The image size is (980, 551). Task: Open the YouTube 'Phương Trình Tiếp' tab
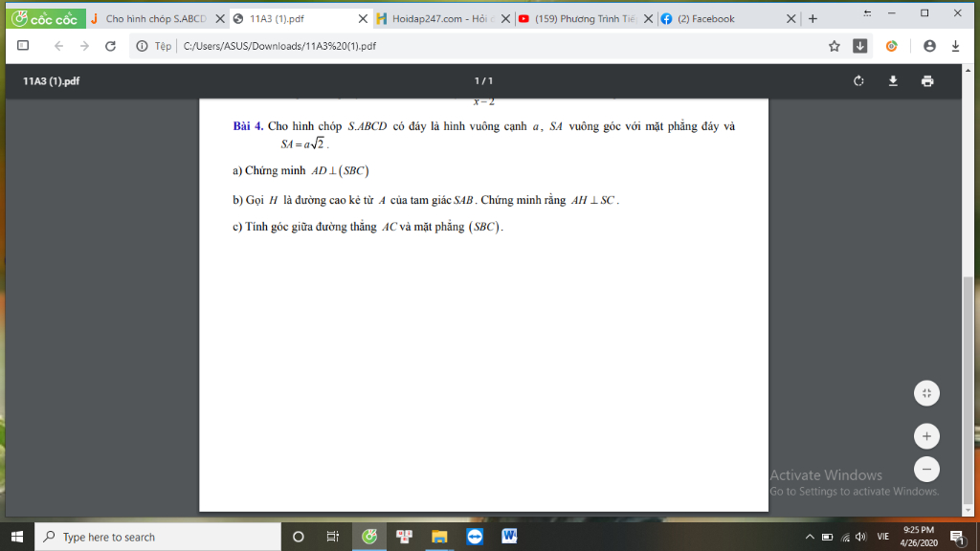[x=578, y=19]
